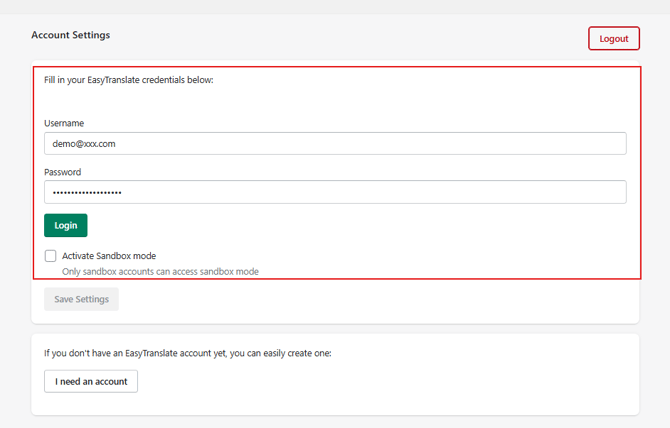This screenshot has width=670, height=428.
Task: Click the red Logout button
Action: (613, 38)
